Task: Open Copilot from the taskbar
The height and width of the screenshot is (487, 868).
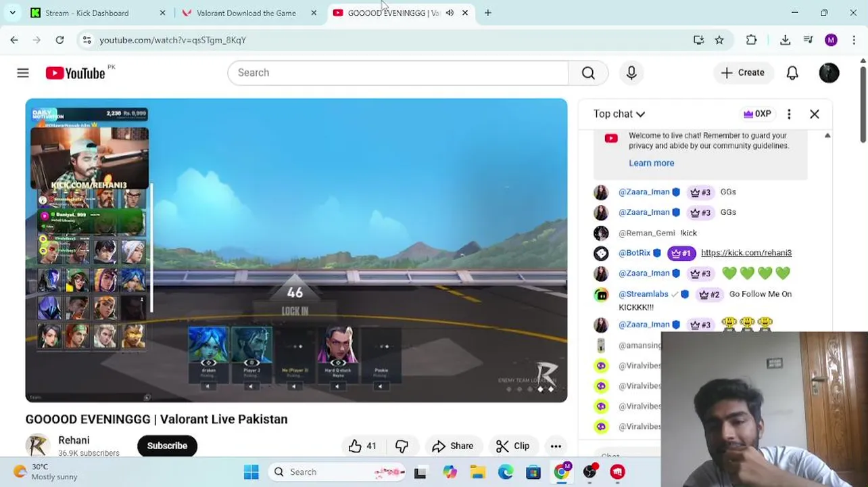Action: pyautogui.click(x=450, y=472)
